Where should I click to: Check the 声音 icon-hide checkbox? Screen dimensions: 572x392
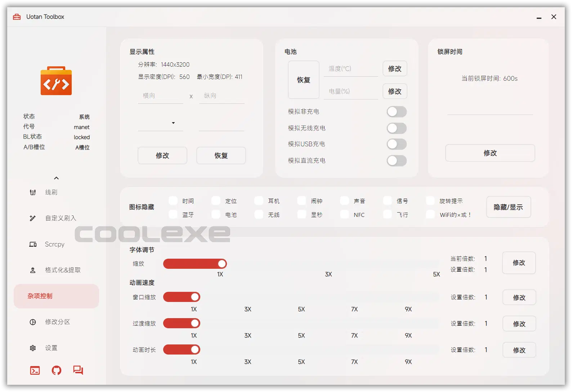pyautogui.click(x=345, y=201)
